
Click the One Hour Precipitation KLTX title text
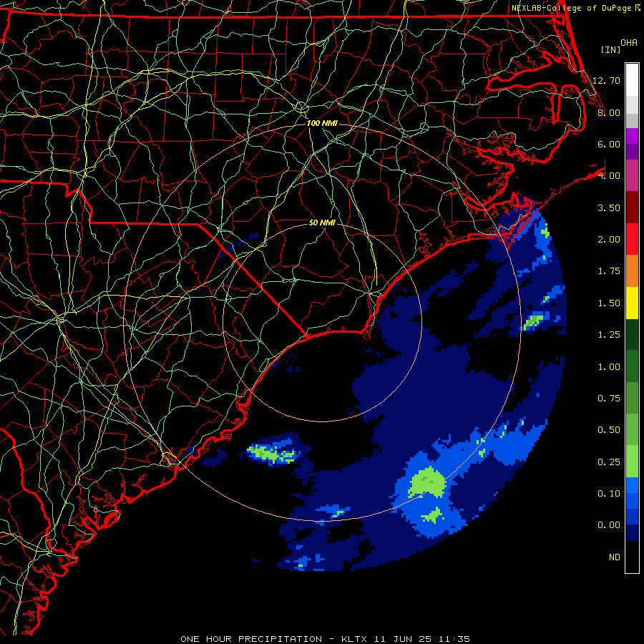(326, 639)
